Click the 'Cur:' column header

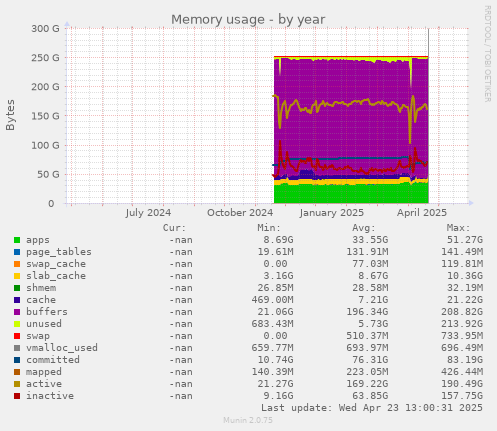(174, 228)
